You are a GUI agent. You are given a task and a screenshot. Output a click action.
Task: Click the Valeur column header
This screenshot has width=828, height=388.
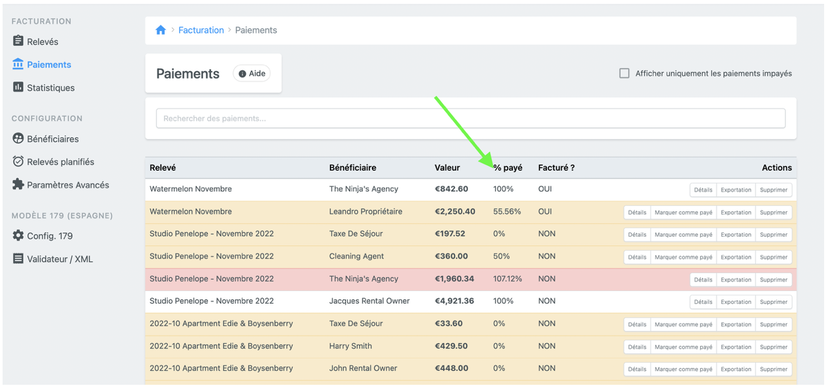447,168
